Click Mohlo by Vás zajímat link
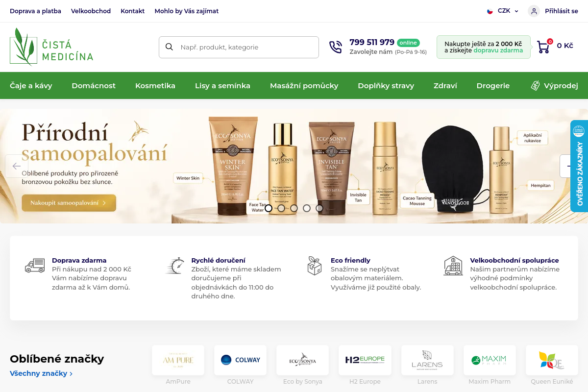 pos(187,11)
